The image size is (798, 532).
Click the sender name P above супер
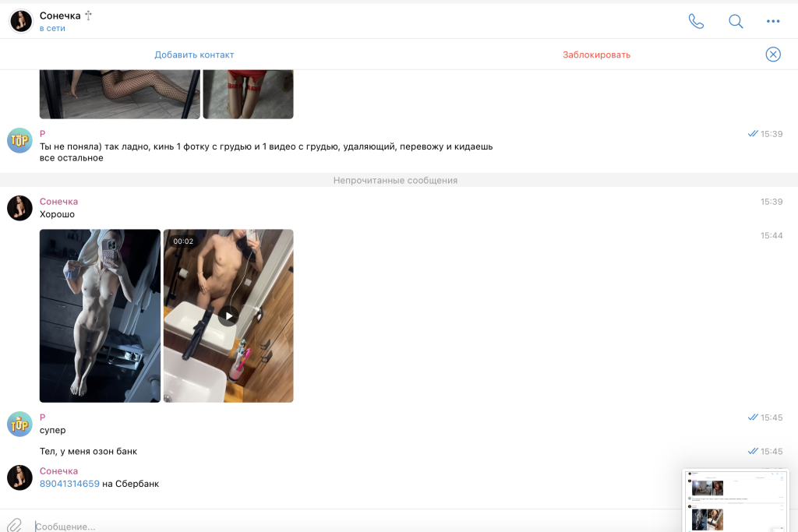click(x=43, y=417)
